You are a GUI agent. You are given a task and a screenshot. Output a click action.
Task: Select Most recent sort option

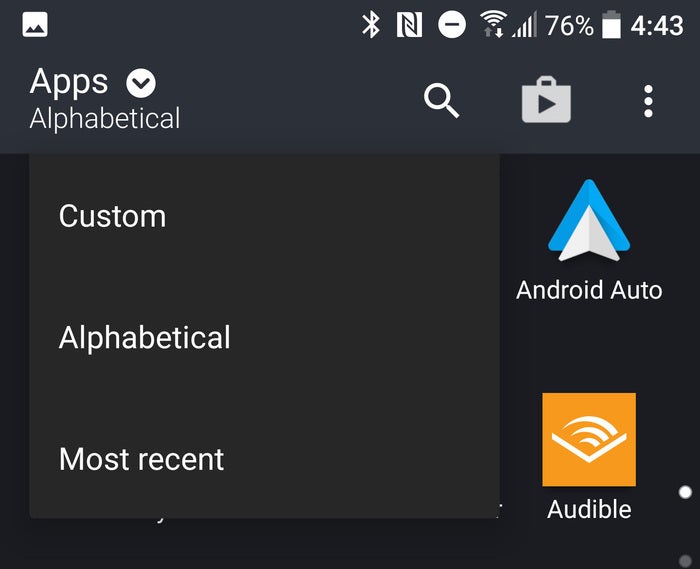click(264, 459)
